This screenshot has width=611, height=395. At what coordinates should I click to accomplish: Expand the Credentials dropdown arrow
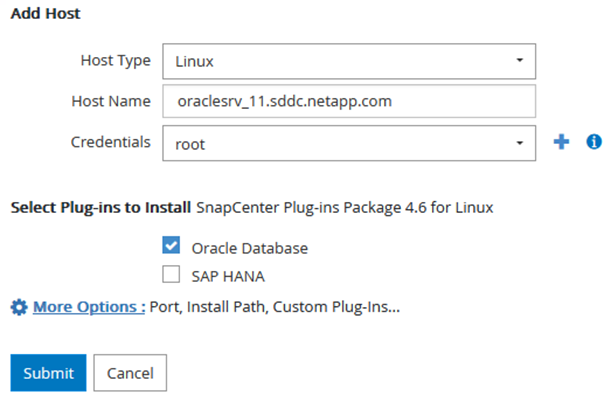coord(519,143)
